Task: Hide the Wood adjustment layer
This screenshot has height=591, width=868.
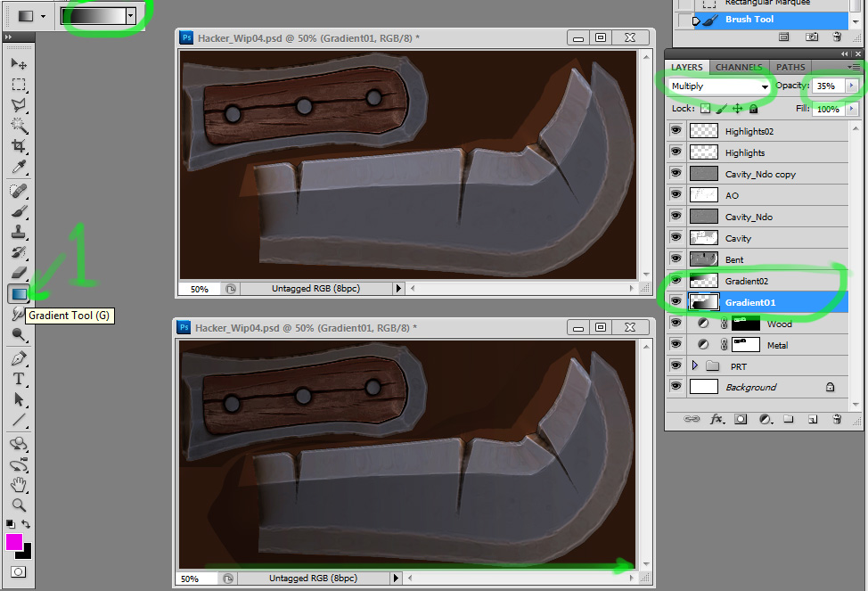Action: 676,323
